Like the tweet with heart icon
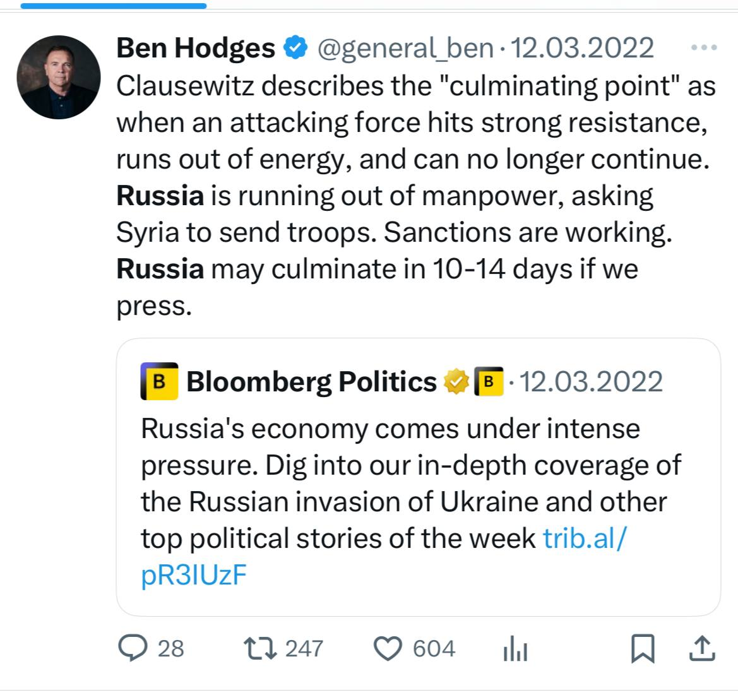Image resolution: width=738 pixels, height=700 pixels. pyautogui.click(x=388, y=648)
